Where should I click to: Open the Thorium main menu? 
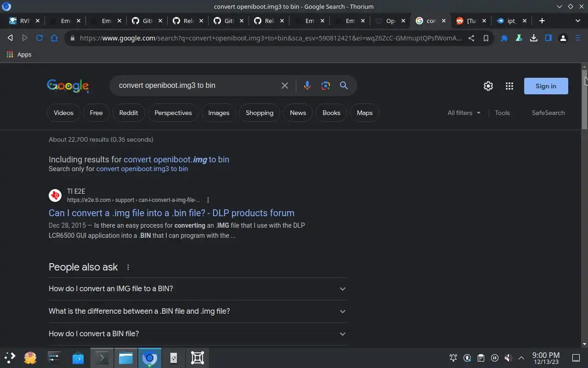578,38
